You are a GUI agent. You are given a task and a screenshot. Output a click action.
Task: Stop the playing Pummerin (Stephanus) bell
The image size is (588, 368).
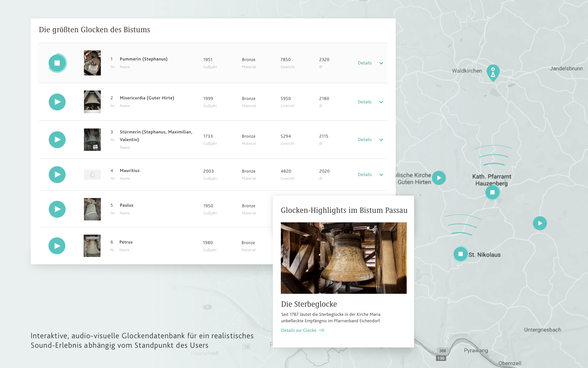(57, 63)
